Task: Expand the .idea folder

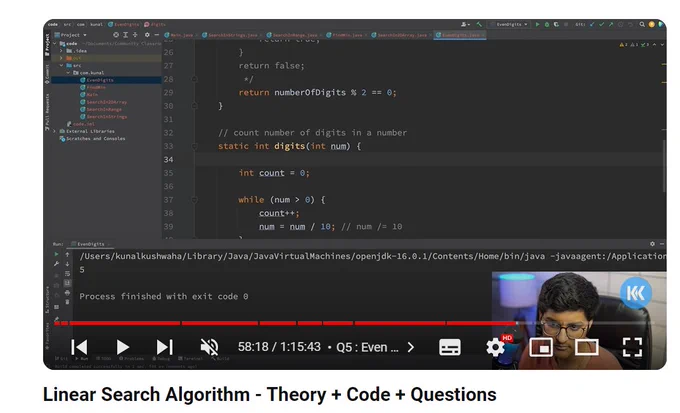Action: click(61, 51)
